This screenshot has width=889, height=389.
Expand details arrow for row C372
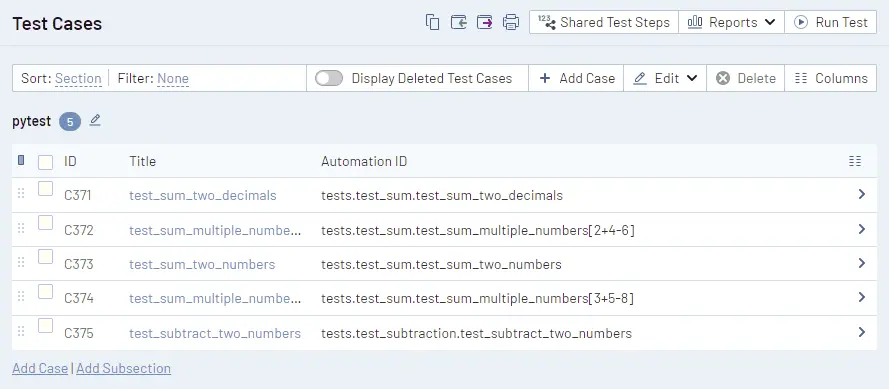862,229
